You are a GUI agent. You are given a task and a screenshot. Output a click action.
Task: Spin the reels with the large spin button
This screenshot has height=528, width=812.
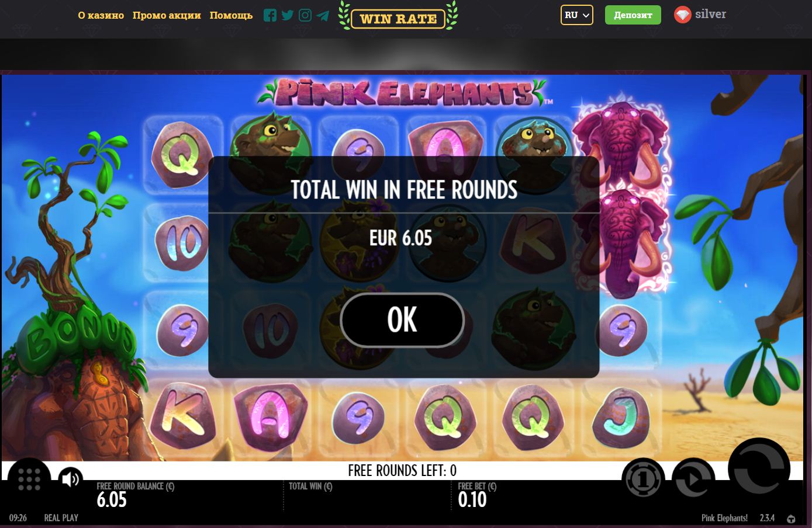[x=759, y=468]
